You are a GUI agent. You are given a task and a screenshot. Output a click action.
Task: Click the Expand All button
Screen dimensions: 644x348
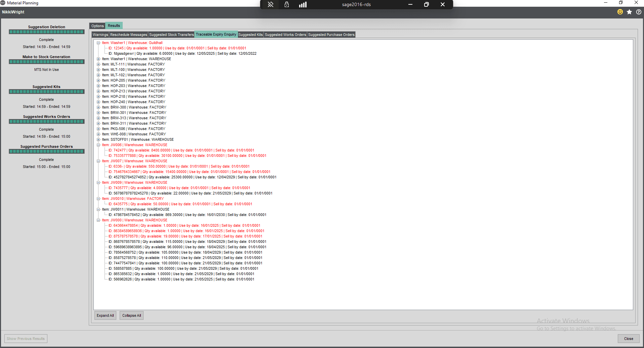[105, 315]
